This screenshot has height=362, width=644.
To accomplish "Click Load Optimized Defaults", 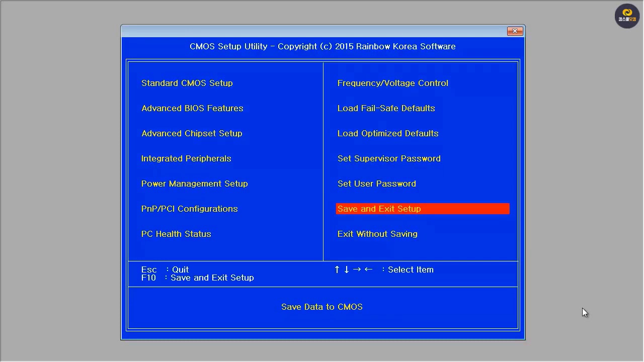I will pos(388,133).
